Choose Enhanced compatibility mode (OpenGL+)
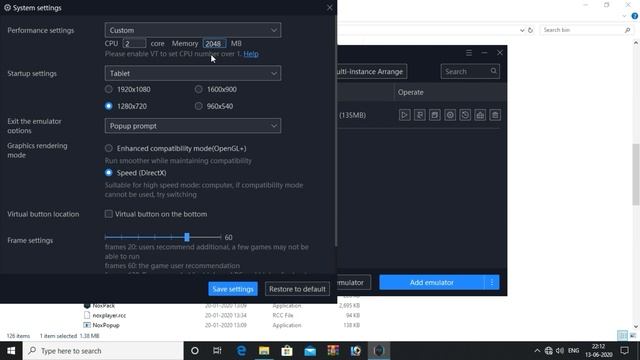 click(109, 148)
